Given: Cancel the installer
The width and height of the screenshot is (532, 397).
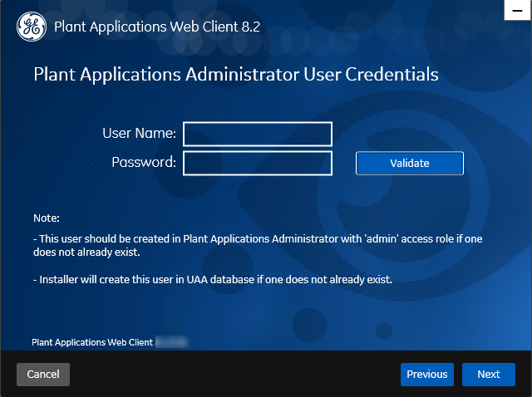Looking at the screenshot, I should (x=43, y=375).
